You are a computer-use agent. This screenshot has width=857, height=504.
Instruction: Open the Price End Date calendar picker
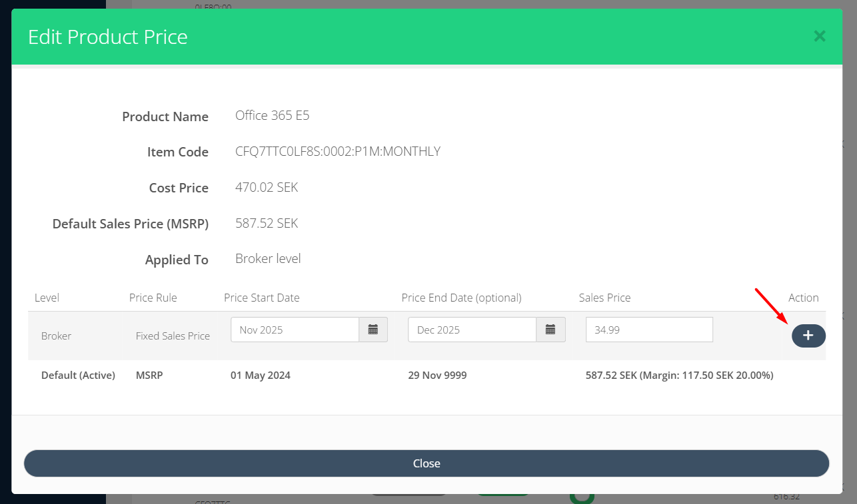pos(550,330)
